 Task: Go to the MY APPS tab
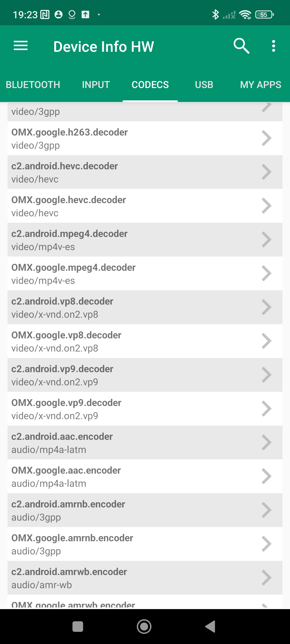[x=260, y=85]
